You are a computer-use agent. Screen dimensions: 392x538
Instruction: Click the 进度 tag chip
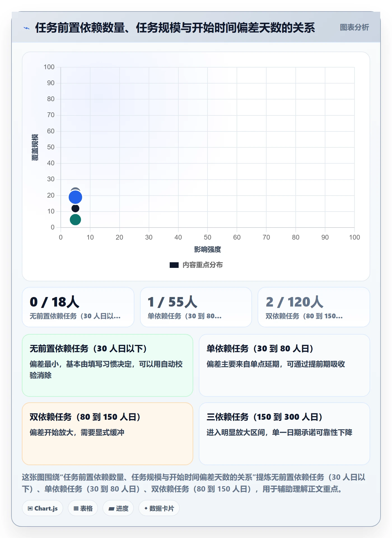click(118, 508)
